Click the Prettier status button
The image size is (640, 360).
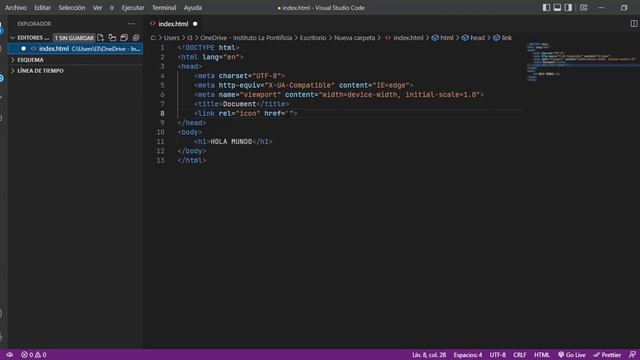tap(607, 355)
